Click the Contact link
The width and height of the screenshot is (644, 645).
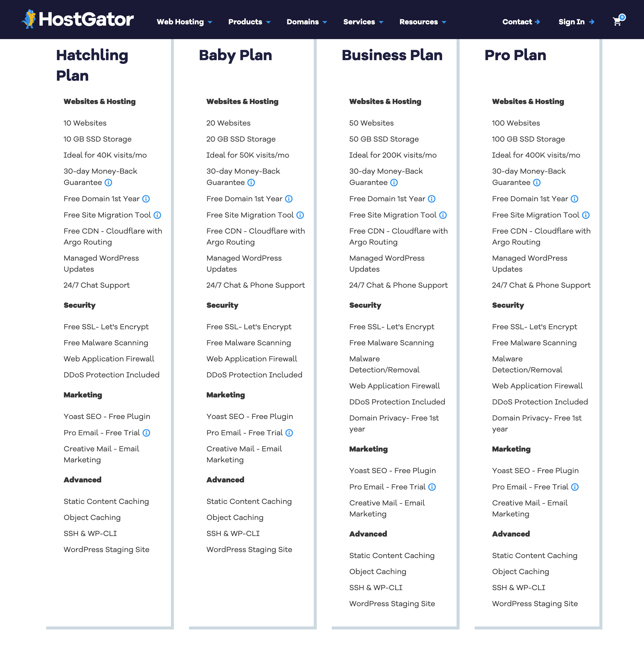521,22
